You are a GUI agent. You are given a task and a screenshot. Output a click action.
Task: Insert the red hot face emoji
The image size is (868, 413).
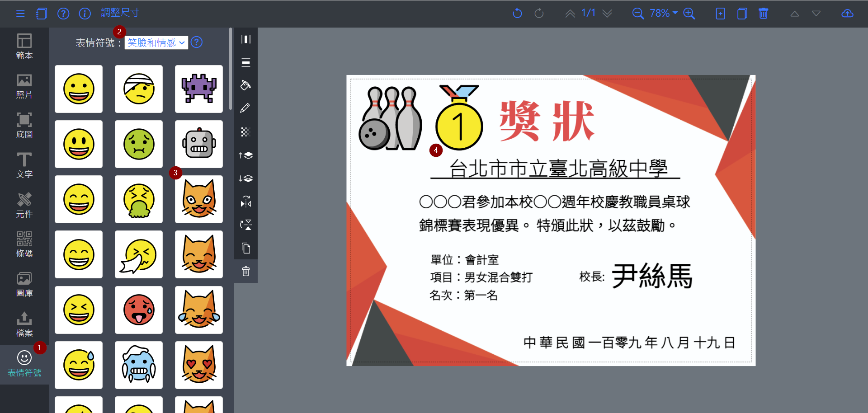pos(139,310)
